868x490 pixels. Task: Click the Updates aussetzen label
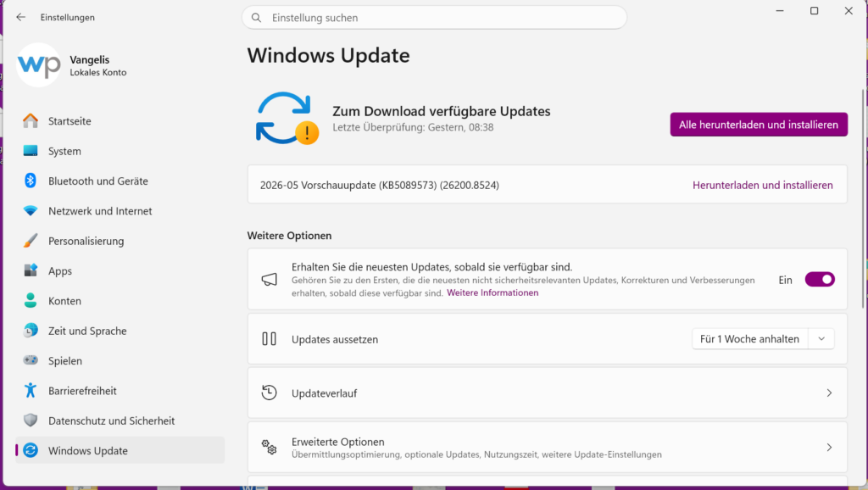coord(335,339)
